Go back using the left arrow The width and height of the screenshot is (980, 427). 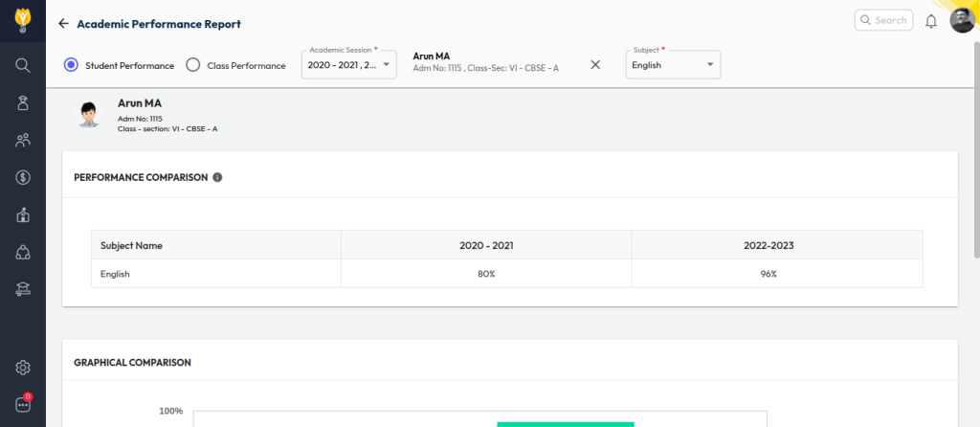[x=64, y=23]
